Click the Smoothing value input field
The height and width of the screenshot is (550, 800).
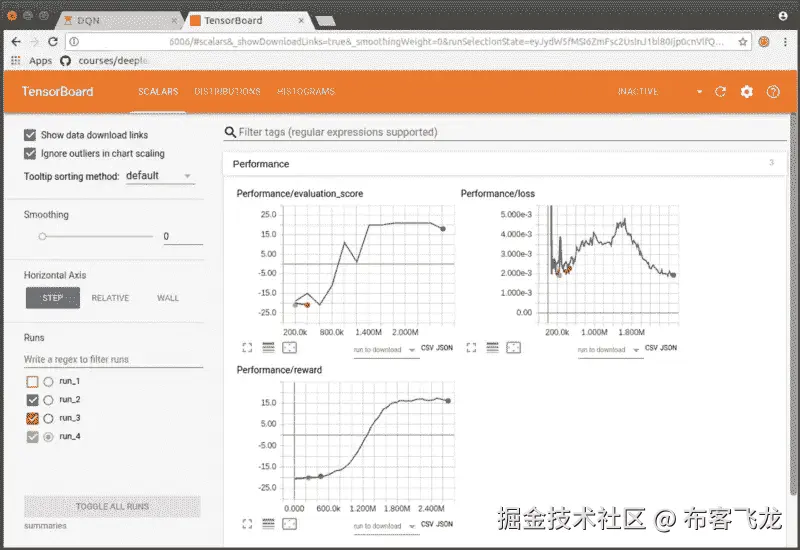[x=183, y=237]
